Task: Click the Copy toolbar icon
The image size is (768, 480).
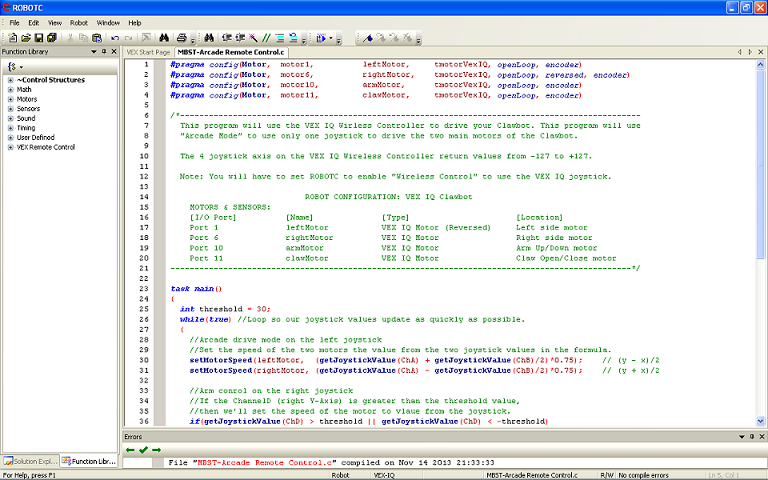Action: coord(83,38)
